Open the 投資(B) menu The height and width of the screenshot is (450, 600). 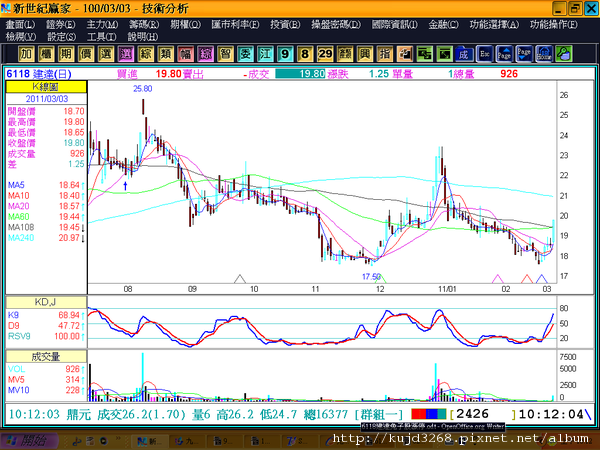285,24
